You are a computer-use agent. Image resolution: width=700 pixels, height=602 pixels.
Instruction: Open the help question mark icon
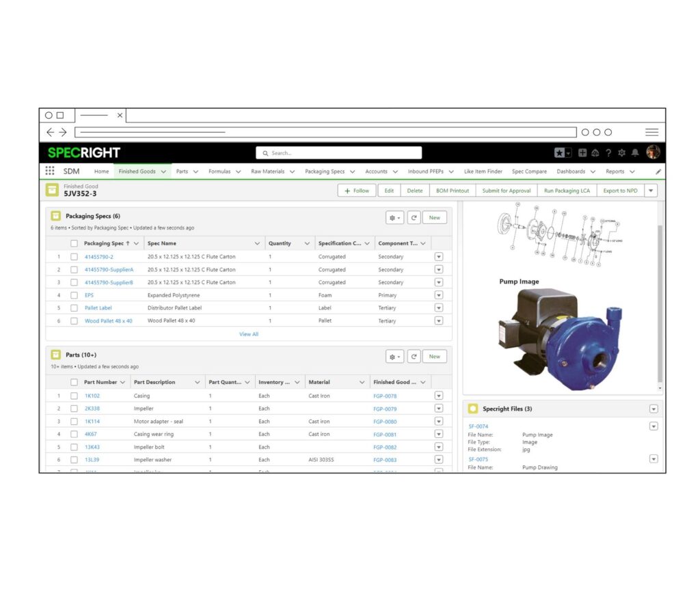608,153
